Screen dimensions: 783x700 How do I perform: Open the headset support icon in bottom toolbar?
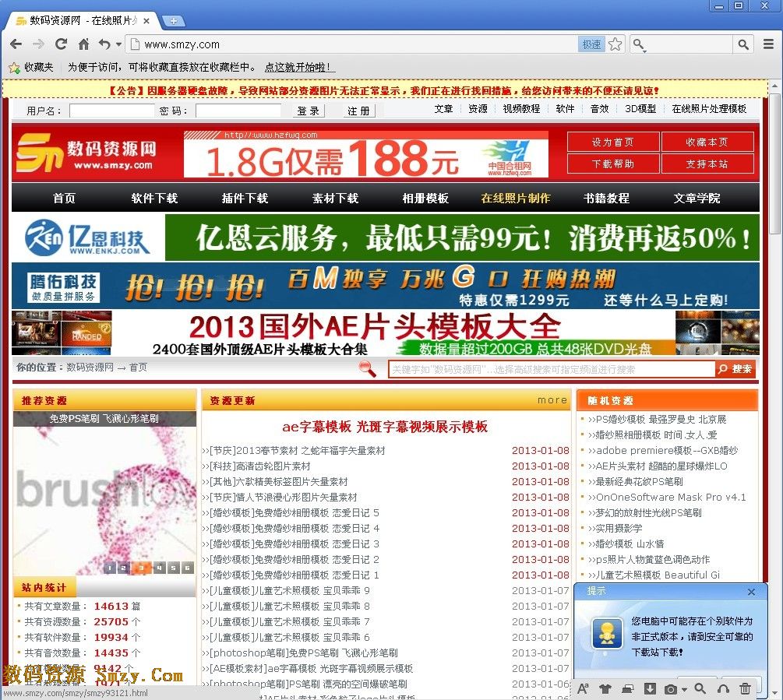pyautogui.click(x=725, y=688)
